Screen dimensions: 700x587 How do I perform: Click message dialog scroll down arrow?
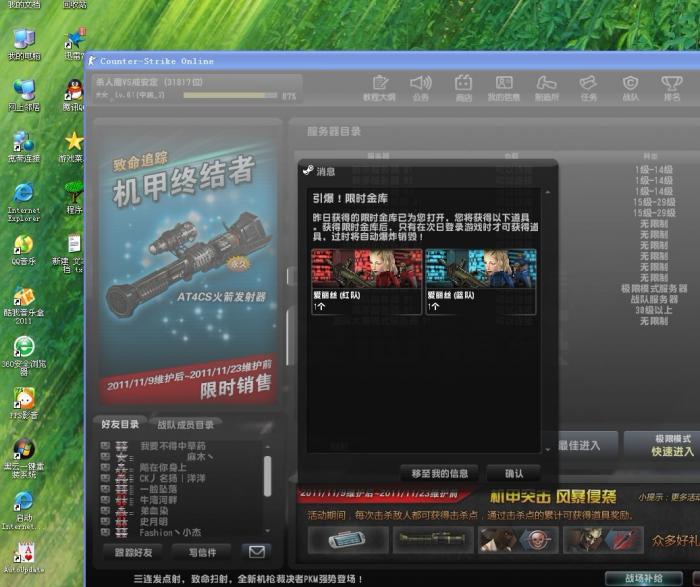[x=548, y=450]
